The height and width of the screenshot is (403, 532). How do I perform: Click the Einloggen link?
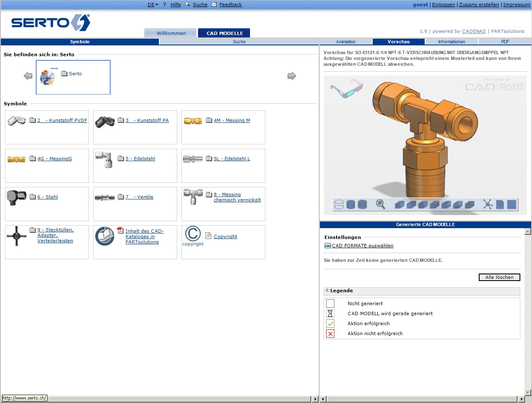click(443, 5)
